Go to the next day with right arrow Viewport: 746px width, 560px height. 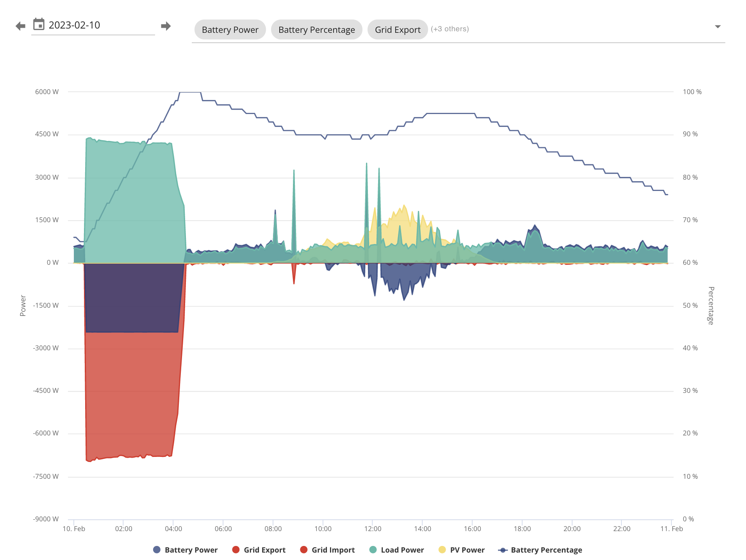coord(166,26)
